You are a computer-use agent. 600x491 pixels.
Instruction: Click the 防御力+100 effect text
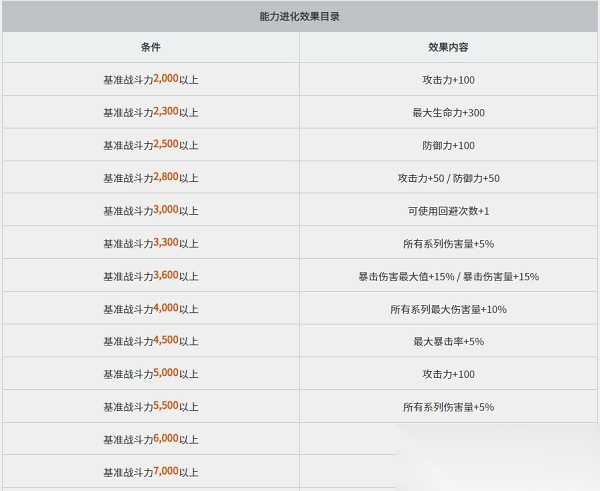pos(448,145)
